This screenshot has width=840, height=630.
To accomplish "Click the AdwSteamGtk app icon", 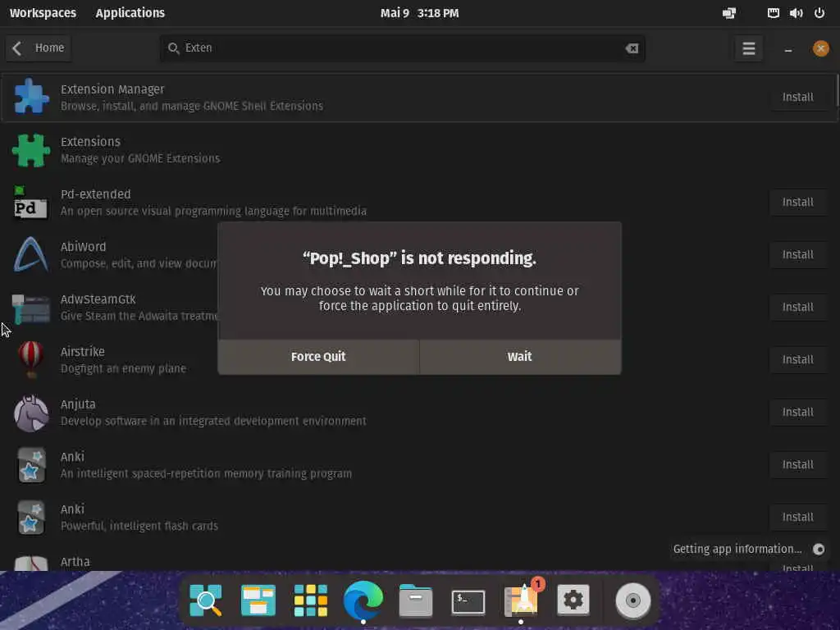I will (x=30, y=308).
